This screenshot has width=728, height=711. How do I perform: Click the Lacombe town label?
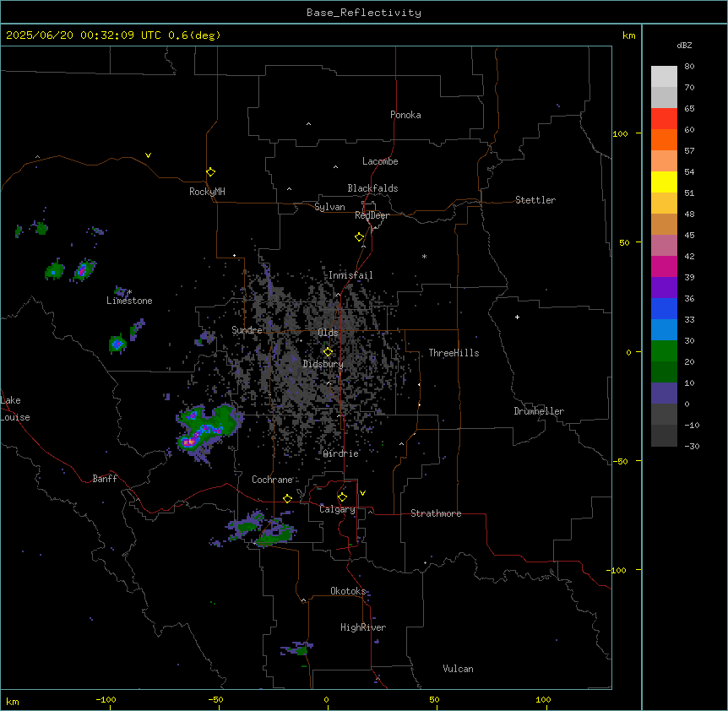pos(380,161)
